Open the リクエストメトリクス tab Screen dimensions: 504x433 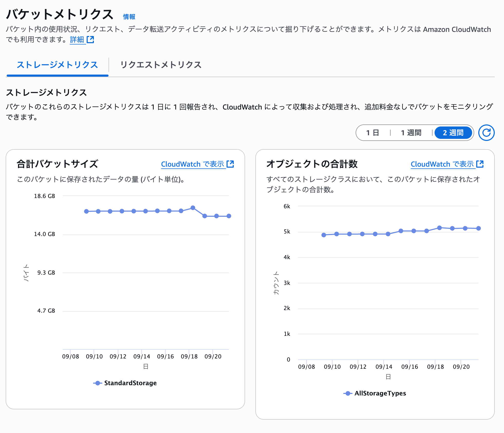tap(161, 65)
